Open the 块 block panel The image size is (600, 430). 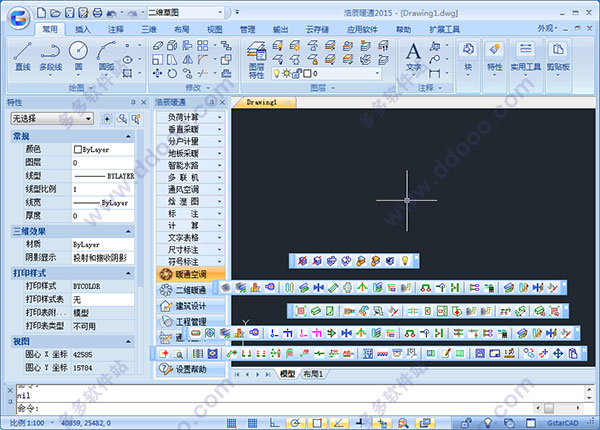click(468, 57)
